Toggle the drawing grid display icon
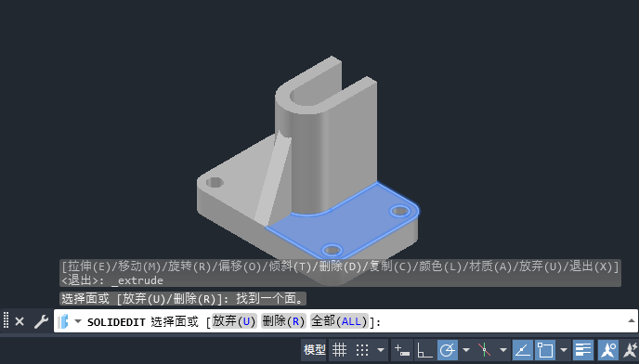The height and width of the screenshot is (364, 639). (339, 350)
